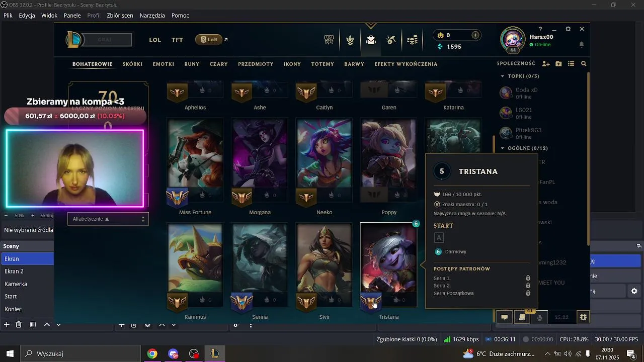644x362 pixels.
Task: Switch to the SKÓRKI tab
Action: click(133, 64)
